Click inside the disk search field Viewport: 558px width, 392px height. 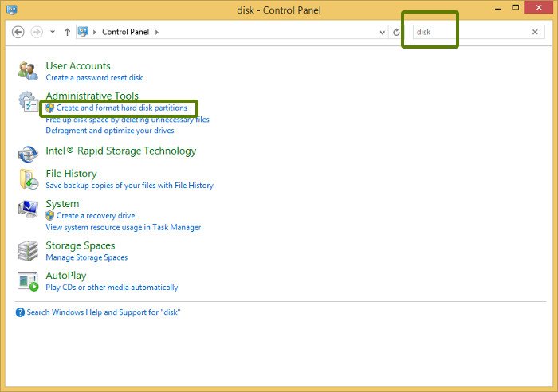470,32
